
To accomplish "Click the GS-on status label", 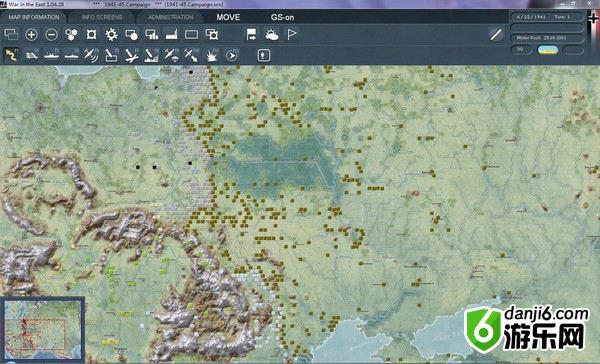I will click(x=282, y=17).
